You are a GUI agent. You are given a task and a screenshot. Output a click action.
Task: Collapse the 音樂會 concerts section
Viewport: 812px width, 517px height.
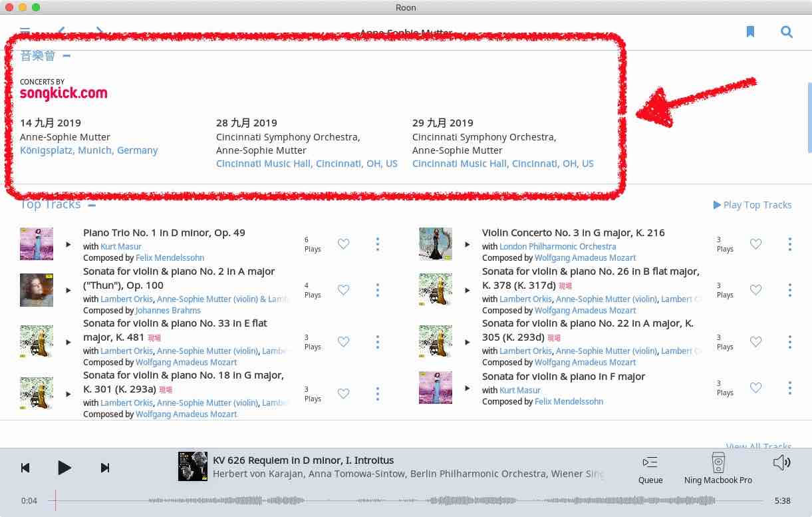click(67, 56)
